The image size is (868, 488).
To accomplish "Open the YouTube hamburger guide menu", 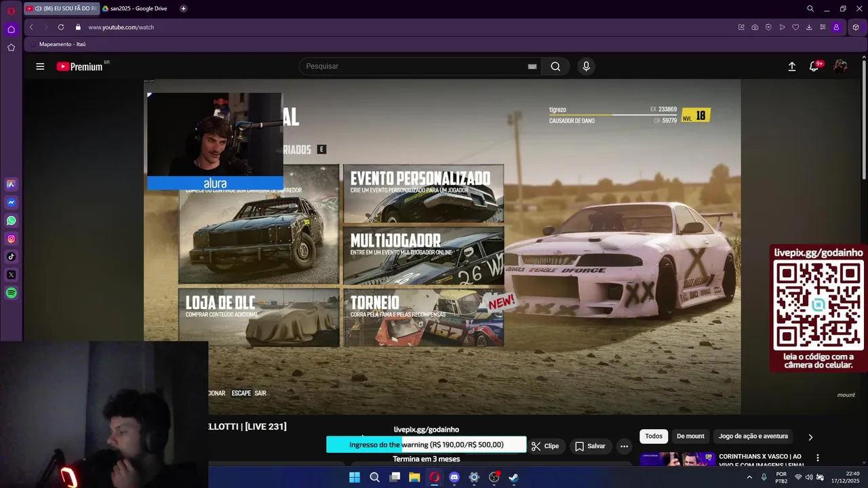I will 40,66.
